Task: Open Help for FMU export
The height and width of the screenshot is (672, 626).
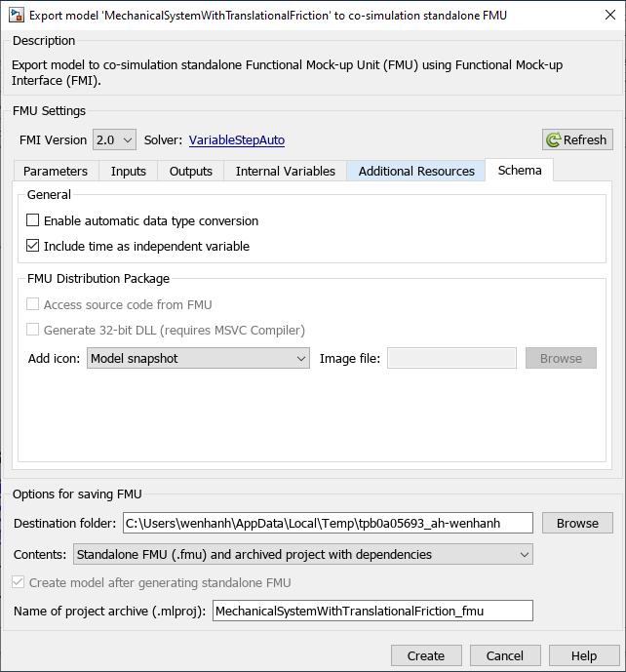Action: pyautogui.click(x=584, y=655)
